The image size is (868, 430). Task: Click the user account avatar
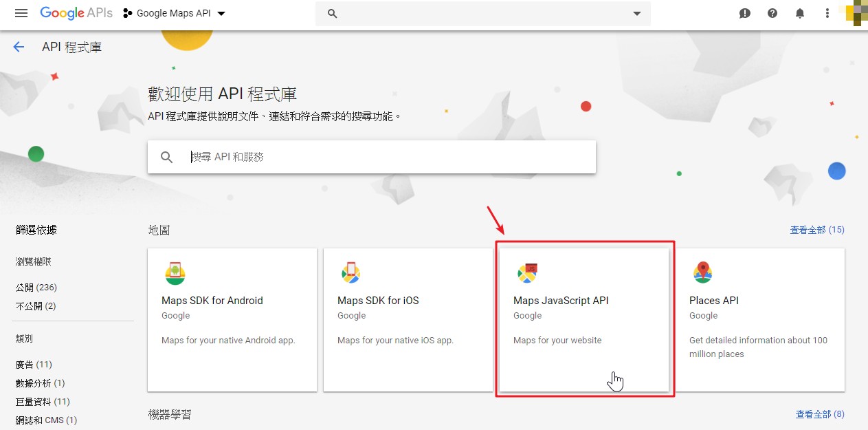coord(856,14)
